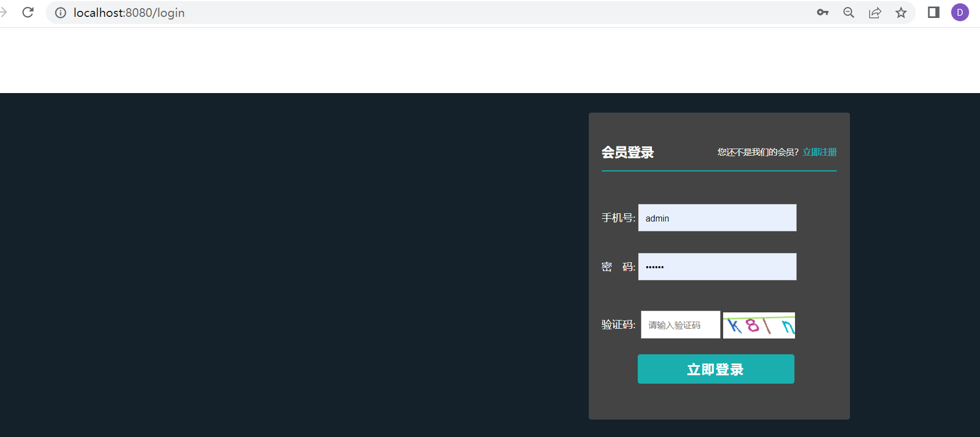Image resolution: width=980 pixels, height=437 pixels.
Task: Focus the 密码 password field
Action: click(x=717, y=267)
